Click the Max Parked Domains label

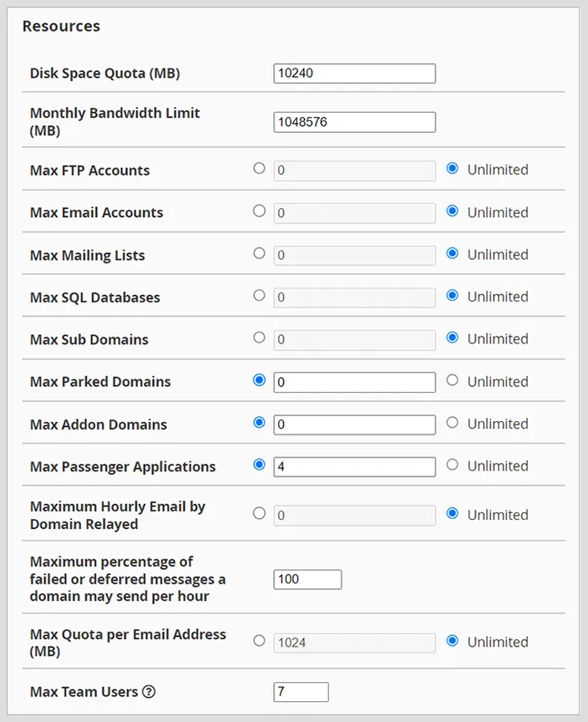[x=100, y=382]
